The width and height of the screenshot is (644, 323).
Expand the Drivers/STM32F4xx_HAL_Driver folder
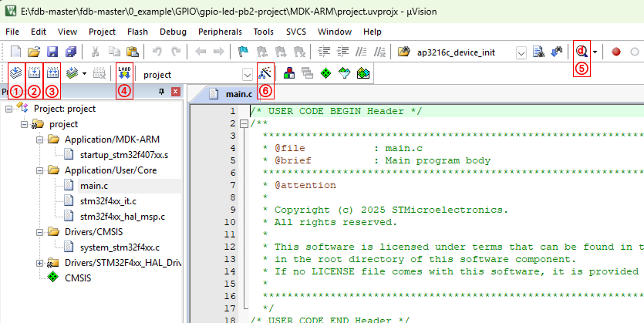click(x=40, y=263)
